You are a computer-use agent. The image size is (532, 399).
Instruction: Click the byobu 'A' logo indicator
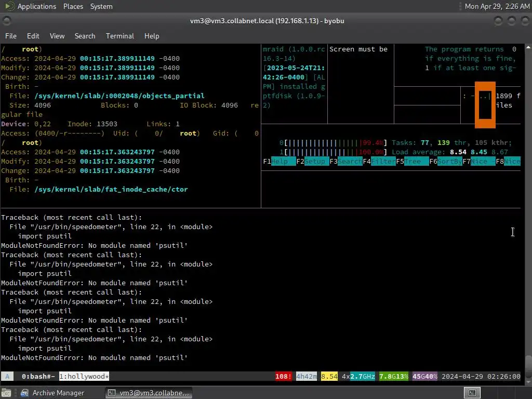click(7, 376)
